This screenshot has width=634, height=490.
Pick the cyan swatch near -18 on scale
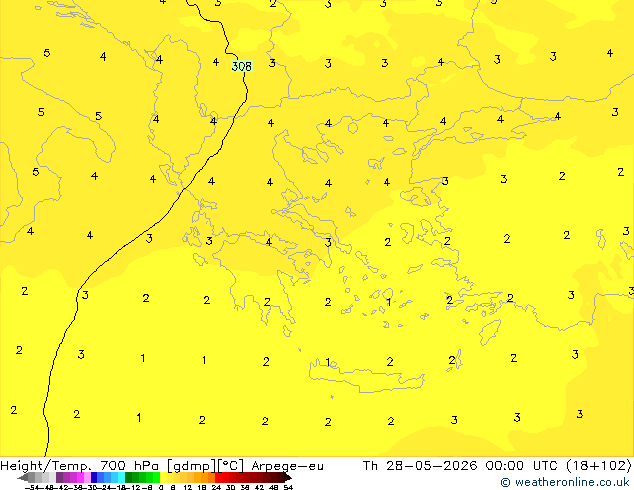[x=122, y=477]
